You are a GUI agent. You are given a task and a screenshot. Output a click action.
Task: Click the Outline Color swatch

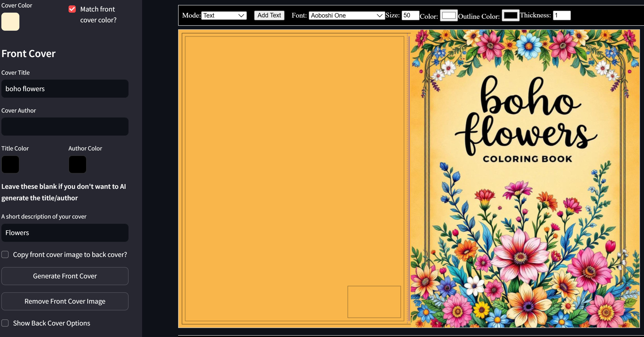click(511, 15)
